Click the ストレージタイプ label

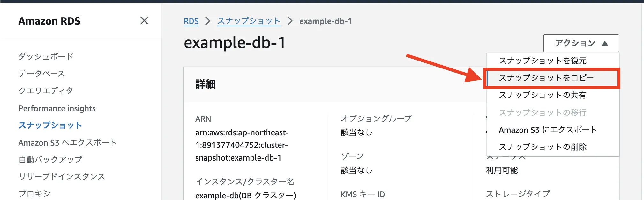click(518, 194)
